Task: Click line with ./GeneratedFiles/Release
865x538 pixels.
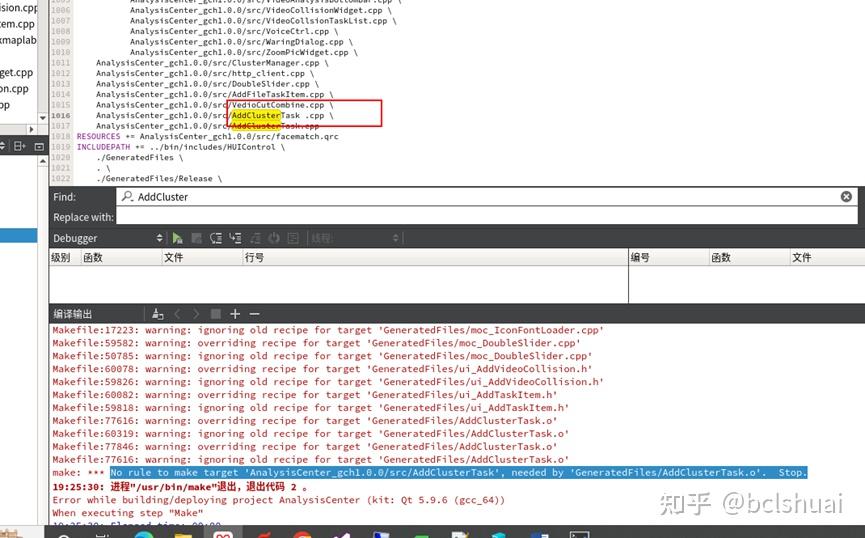Action: (x=159, y=178)
